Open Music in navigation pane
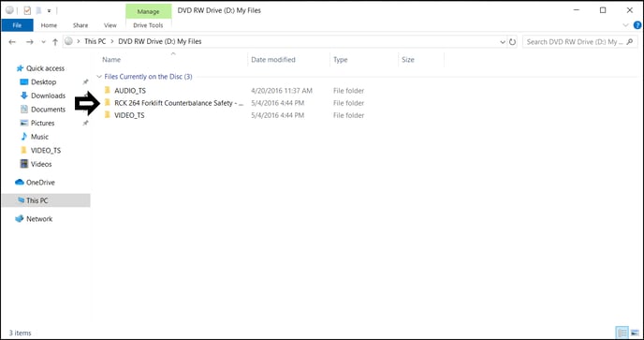This screenshot has width=644, height=340. [x=39, y=137]
